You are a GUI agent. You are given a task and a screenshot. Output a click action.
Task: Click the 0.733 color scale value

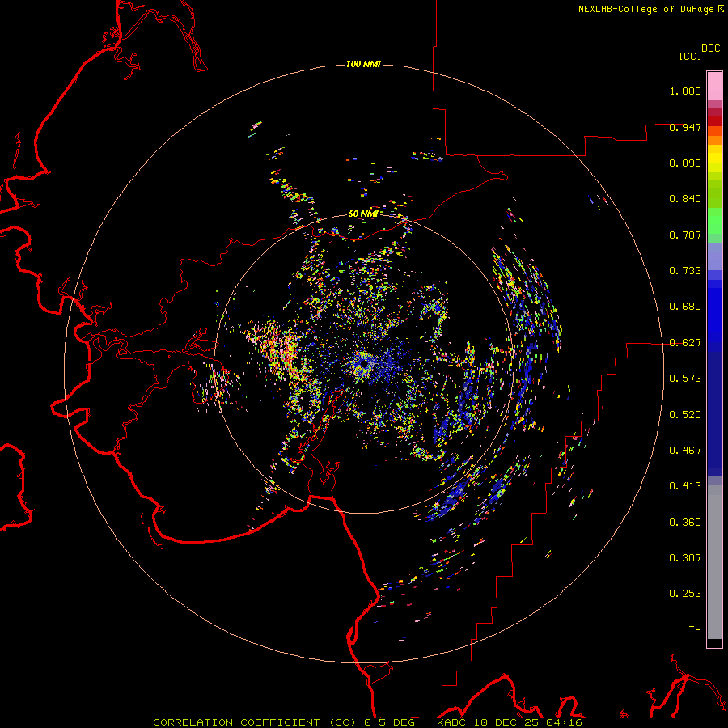[x=685, y=271]
